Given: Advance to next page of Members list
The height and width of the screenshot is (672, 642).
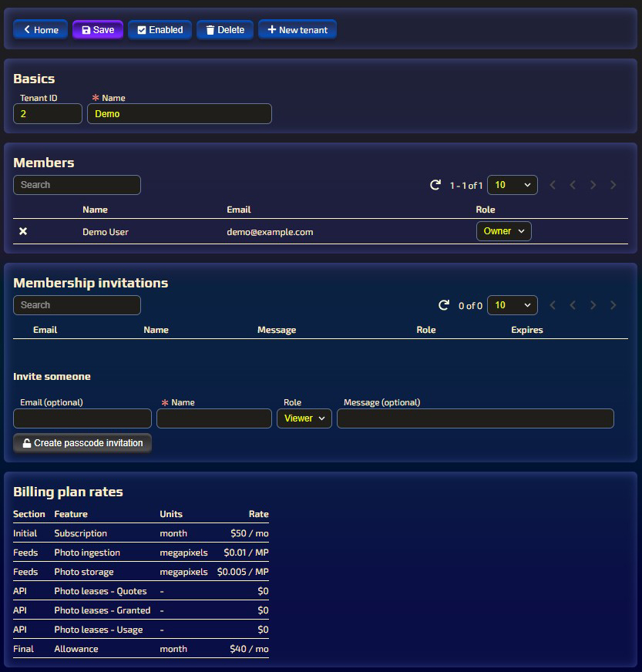Looking at the screenshot, I should click(593, 185).
